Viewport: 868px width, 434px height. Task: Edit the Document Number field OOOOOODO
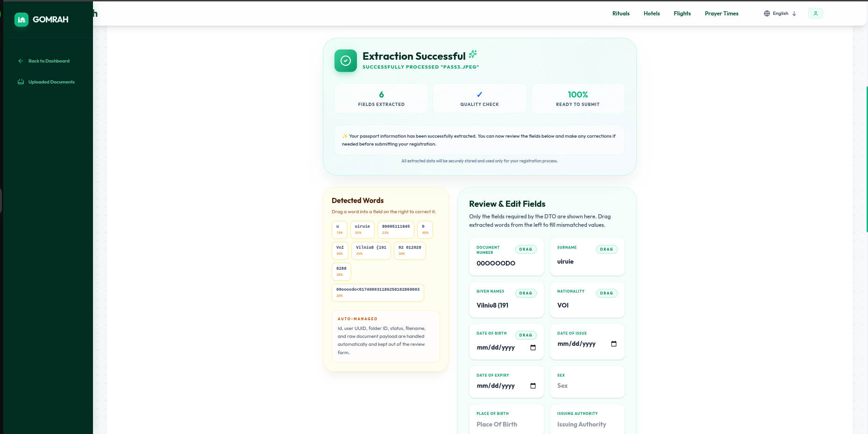coord(506,263)
